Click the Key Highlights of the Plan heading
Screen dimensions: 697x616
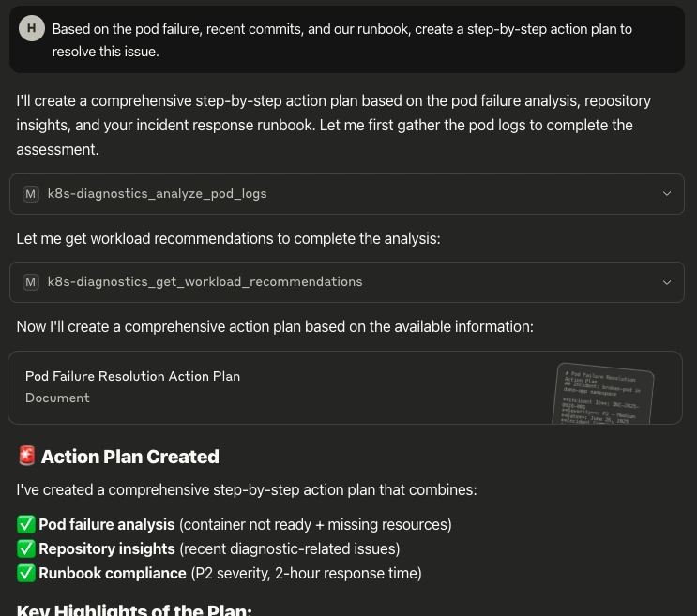[134, 609]
